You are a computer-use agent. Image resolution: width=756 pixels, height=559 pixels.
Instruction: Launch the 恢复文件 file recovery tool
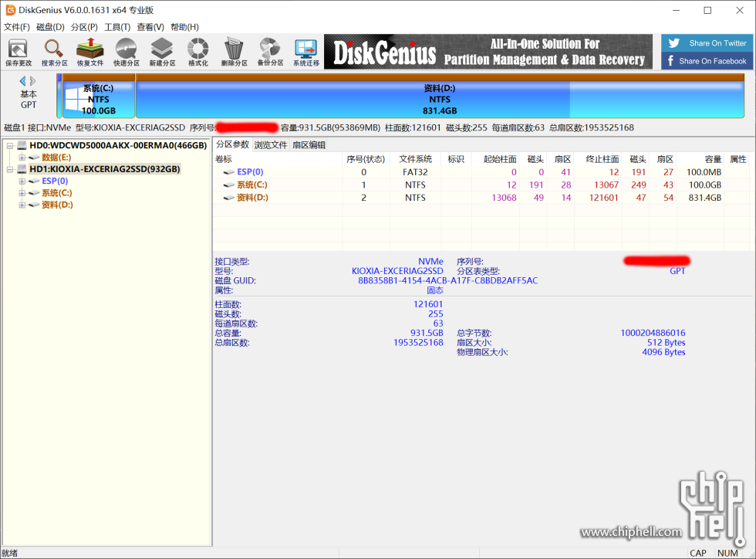point(89,53)
